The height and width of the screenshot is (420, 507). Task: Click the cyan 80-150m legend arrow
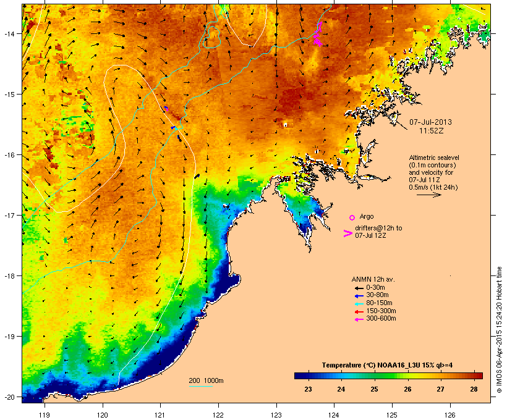359,304
